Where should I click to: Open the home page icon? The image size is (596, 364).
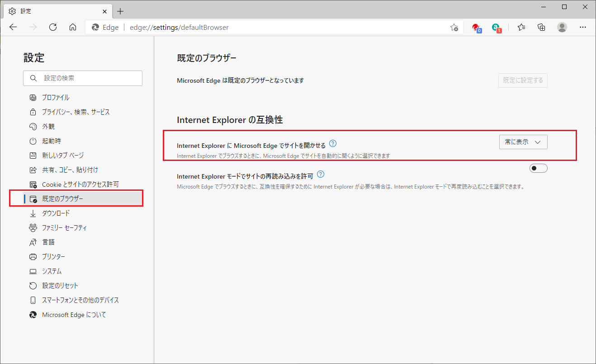point(73,27)
